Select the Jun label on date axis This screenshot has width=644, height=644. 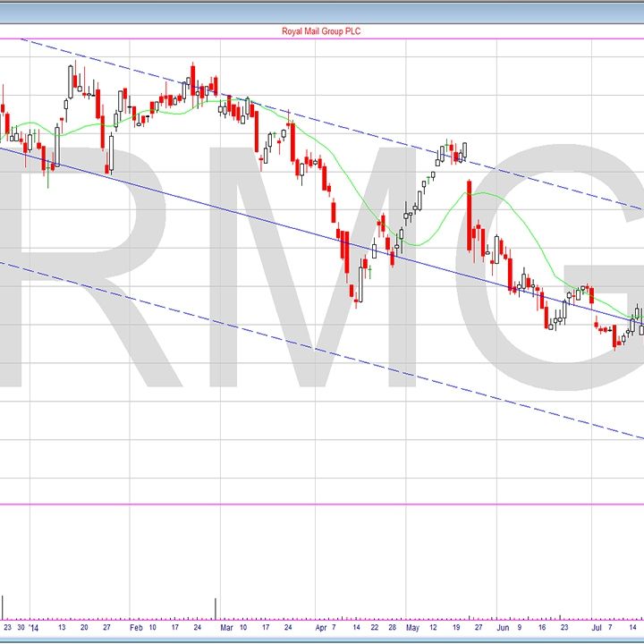coord(503,628)
